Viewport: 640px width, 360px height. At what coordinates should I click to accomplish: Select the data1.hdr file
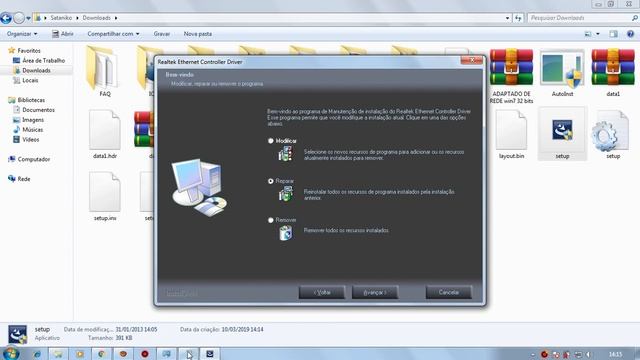pyautogui.click(x=104, y=135)
